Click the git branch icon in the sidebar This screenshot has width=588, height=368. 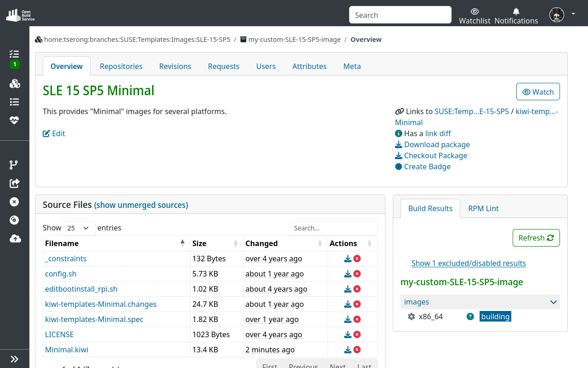(x=14, y=165)
